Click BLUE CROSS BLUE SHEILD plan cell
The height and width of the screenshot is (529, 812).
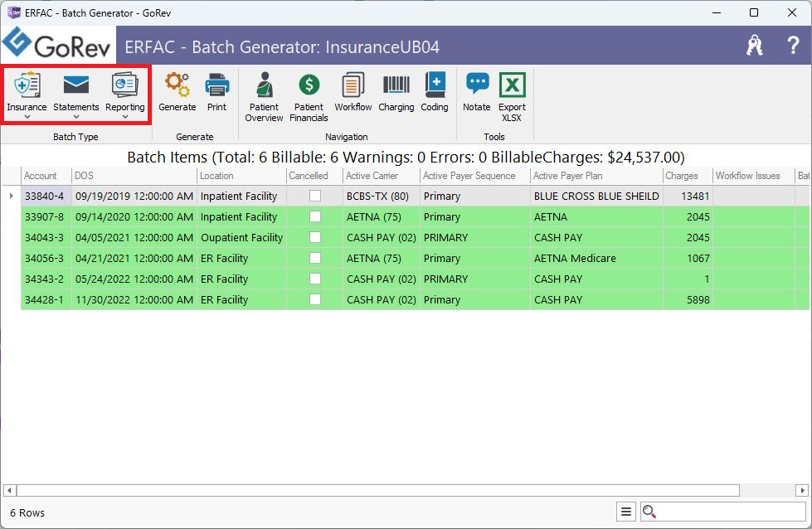click(x=596, y=196)
